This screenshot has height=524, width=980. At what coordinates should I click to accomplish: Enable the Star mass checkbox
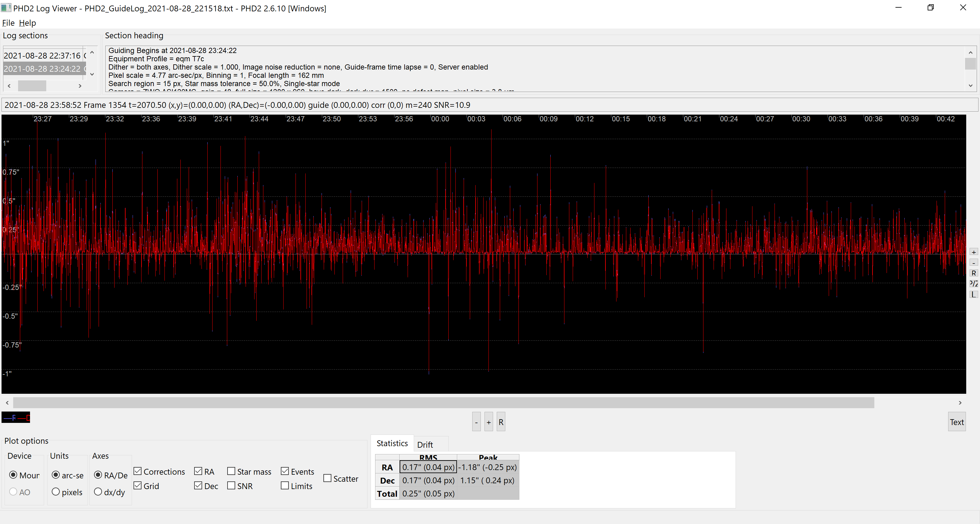click(x=231, y=471)
